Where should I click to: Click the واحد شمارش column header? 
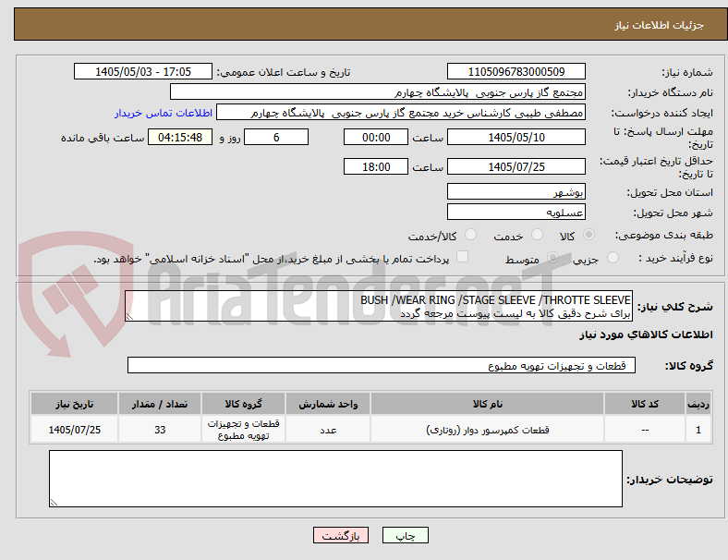pyautogui.click(x=328, y=404)
